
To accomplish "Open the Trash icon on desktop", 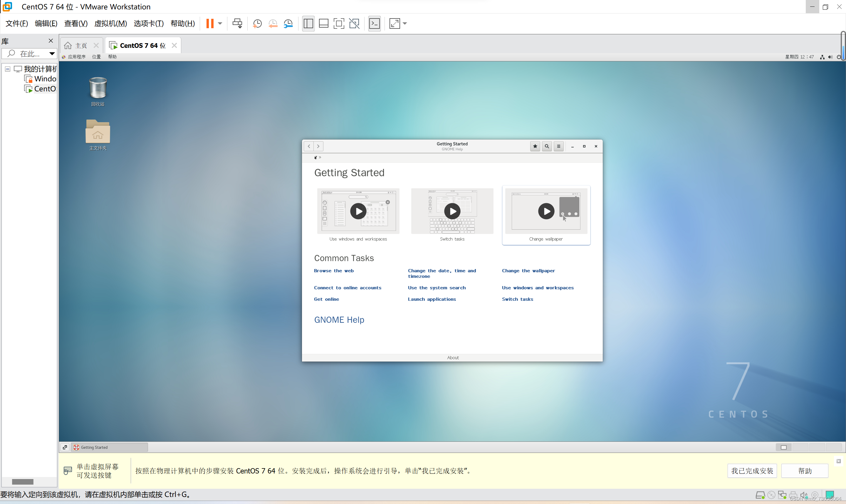I will 98,88.
